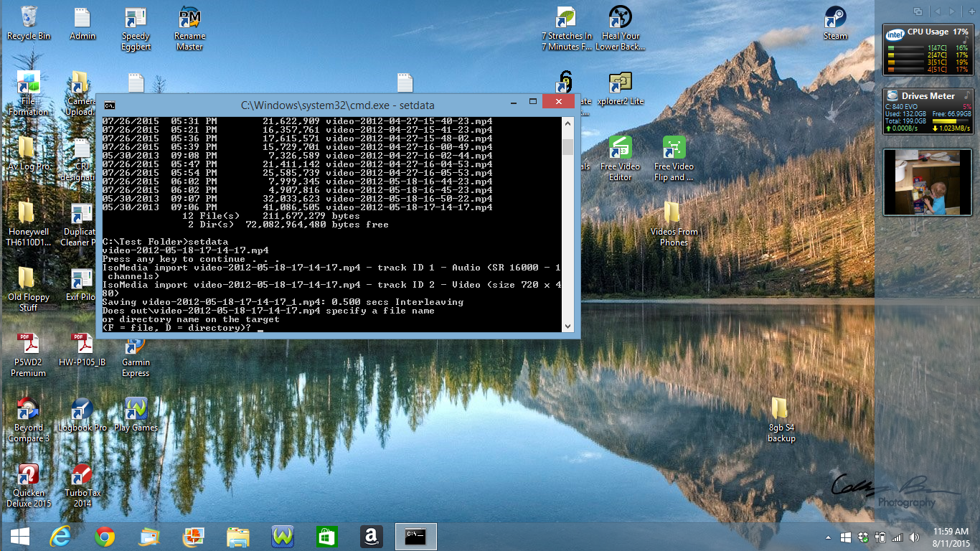Open the green W games app on taskbar

[283, 537]
